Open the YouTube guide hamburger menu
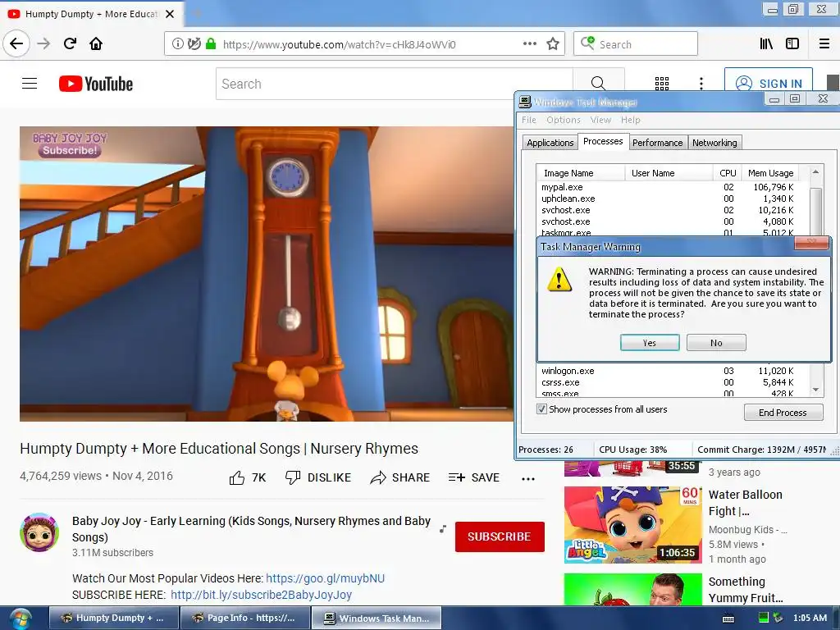Image resolution: width=840 pixels, height=630 pixels. click(x=30, y=84)
